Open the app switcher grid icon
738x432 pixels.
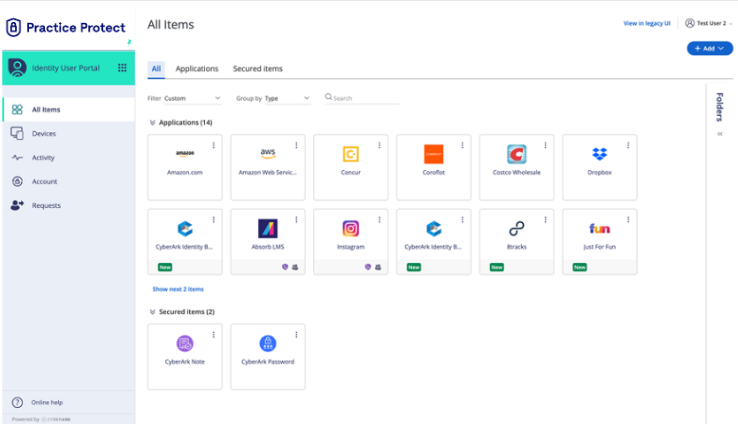[122, 68]
